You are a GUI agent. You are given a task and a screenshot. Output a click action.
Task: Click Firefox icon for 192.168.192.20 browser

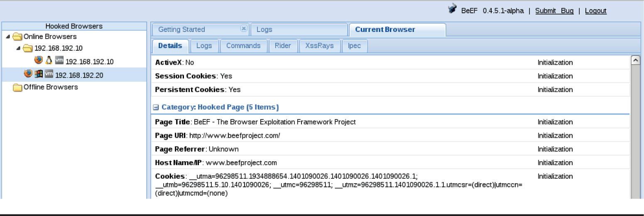point(28,74)
